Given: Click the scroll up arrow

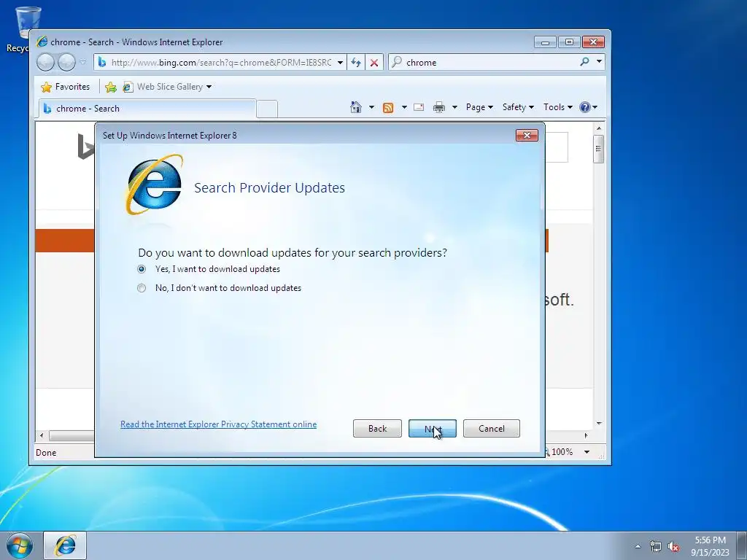Looking at the screenshot, I should tap(599, 128).
